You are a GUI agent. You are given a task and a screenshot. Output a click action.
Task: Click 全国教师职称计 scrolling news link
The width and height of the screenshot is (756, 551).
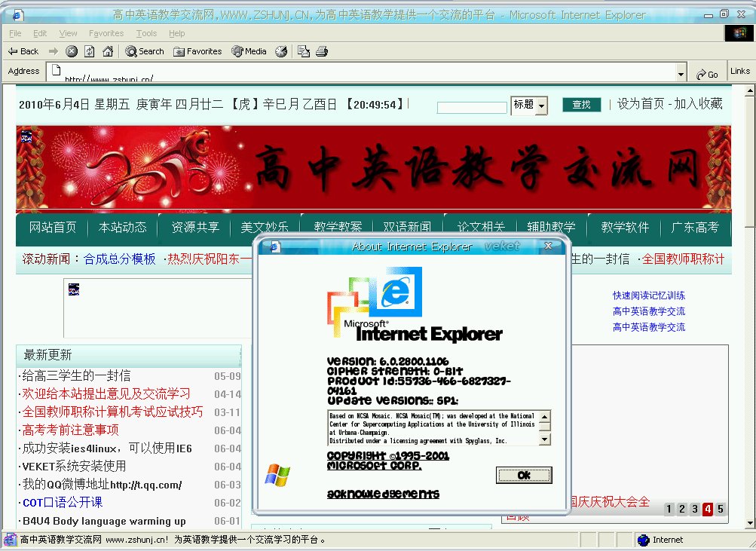[x=683, y=259]
